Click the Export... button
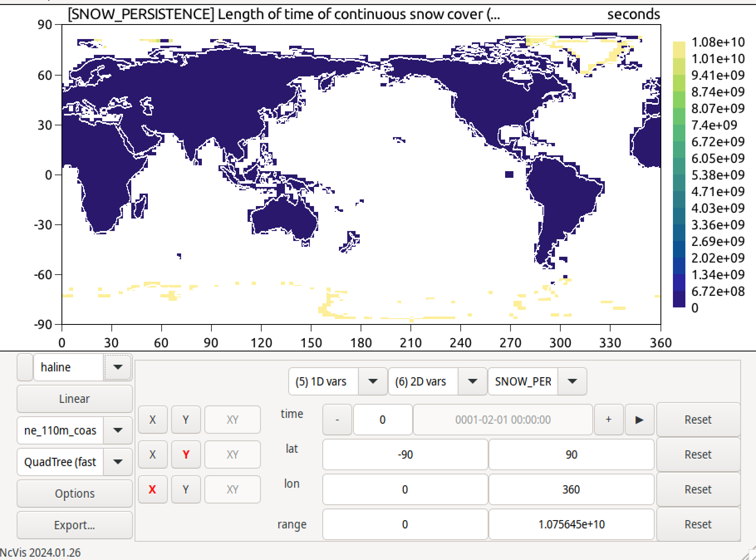756x560 pixels. point(75,525)
